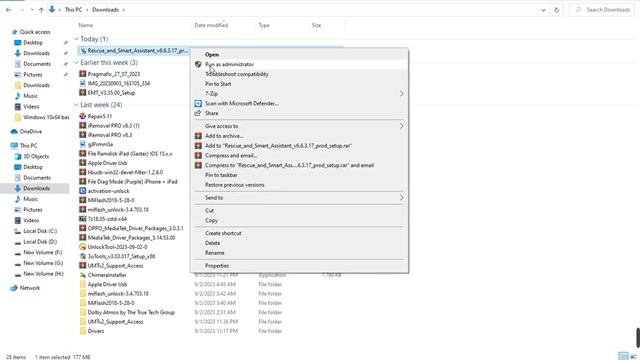The image size is (640, 360).
Task: Expand the Send to submenu
Action: pyautogui.click(x=299, y=198)
